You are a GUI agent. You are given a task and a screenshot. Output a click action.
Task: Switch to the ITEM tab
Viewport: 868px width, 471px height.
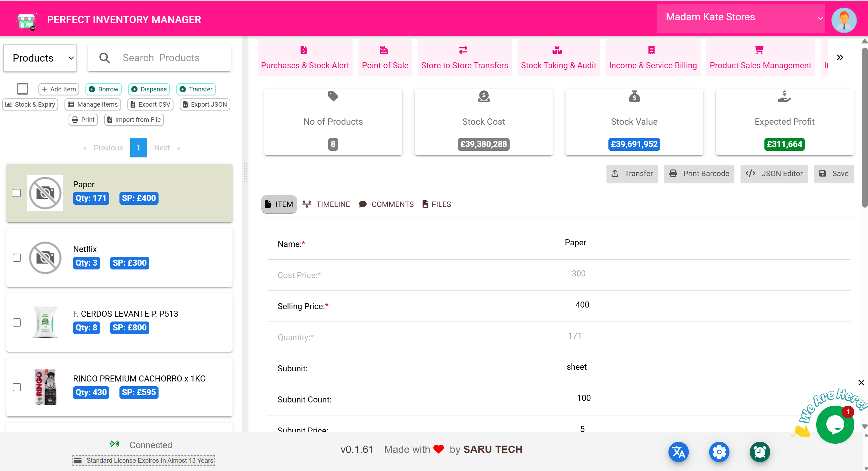point(279,204)
